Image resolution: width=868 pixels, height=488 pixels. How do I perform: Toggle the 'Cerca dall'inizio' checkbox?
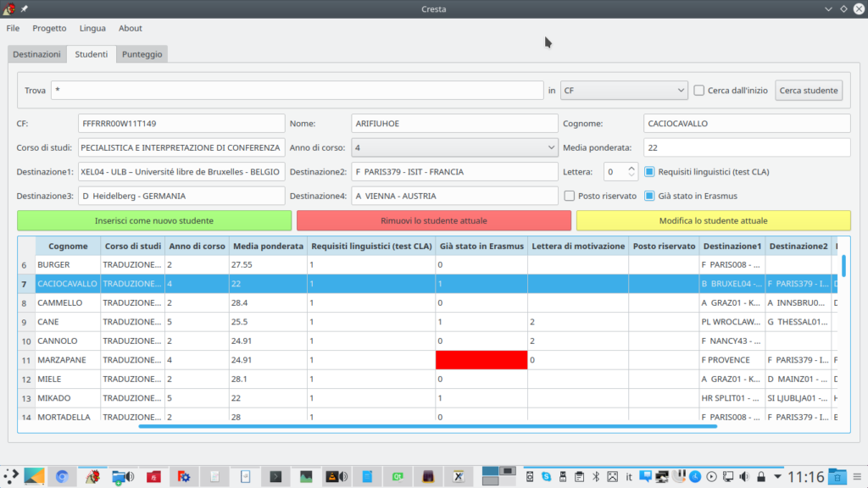pyautogui.click(x=699, y=90)
